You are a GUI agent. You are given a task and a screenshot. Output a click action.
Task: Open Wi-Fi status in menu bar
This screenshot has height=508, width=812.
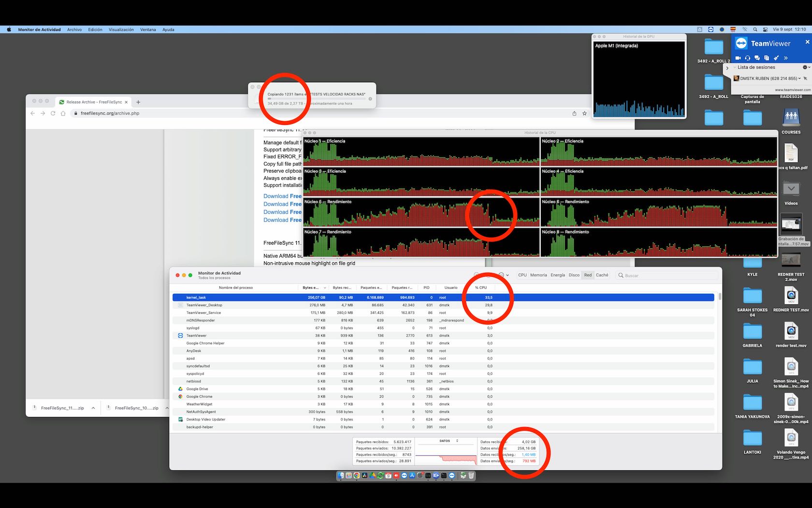(745, 30)
